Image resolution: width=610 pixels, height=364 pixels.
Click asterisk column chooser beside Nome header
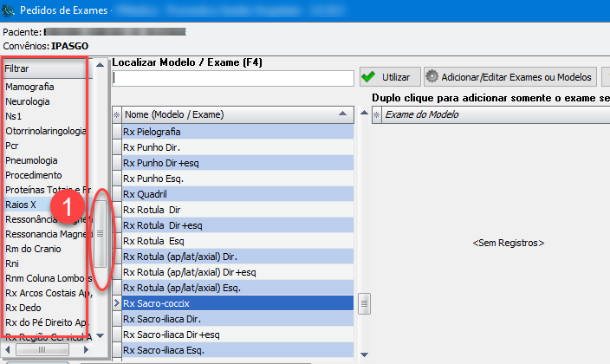(x=117, y=114)
